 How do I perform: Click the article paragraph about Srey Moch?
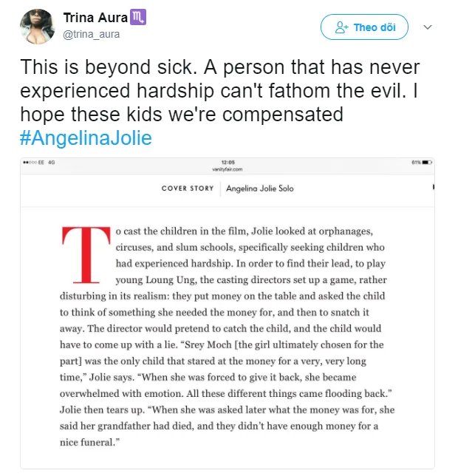point(227,336)
